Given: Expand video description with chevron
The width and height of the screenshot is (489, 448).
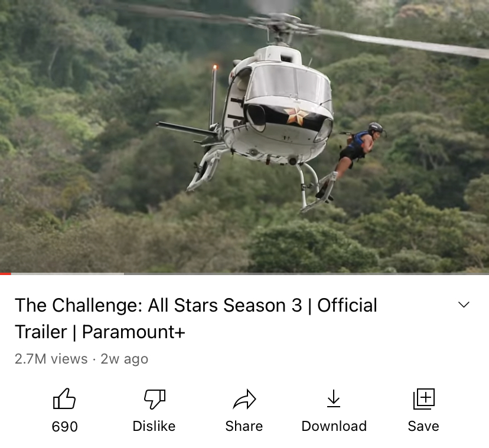Looking at the screenshot, I should [464, 305].
